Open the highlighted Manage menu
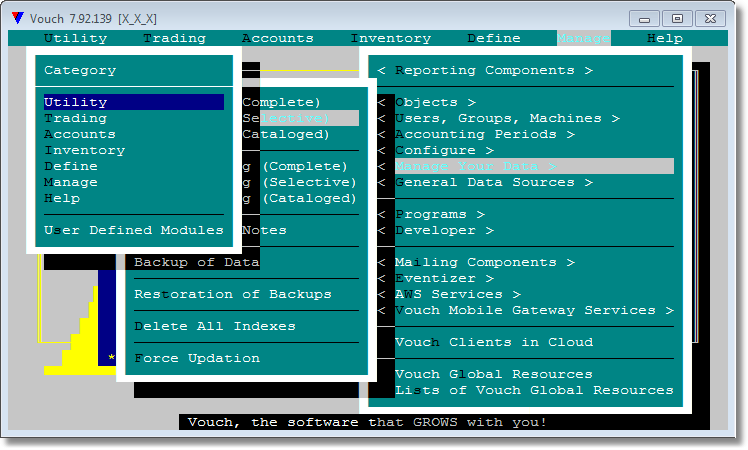This screenshot has height=450, width=748. (x=583, y=38)
